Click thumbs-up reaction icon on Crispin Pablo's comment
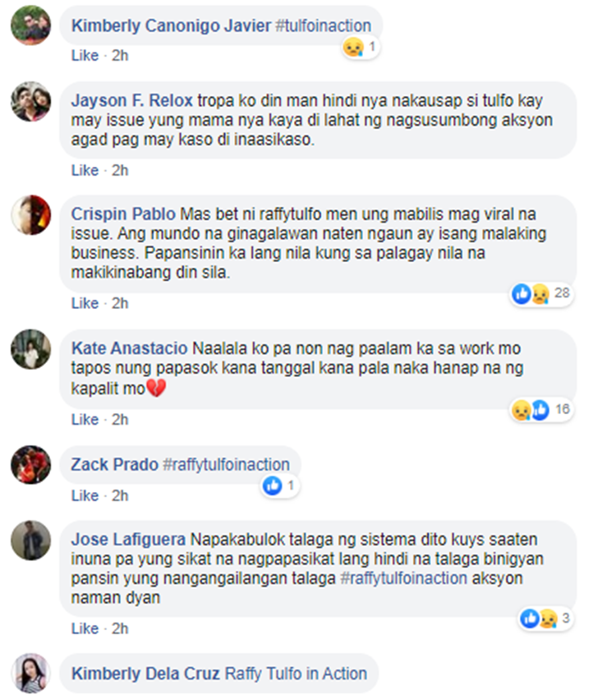This screenshot has width=616, height=695. coord(522,293)
